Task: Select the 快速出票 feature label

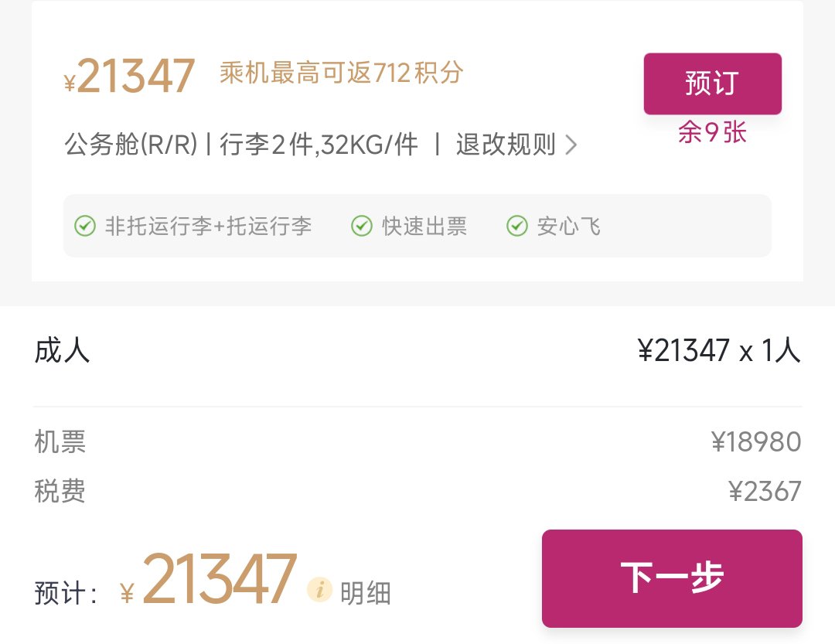Action: [x=424, y=226]
